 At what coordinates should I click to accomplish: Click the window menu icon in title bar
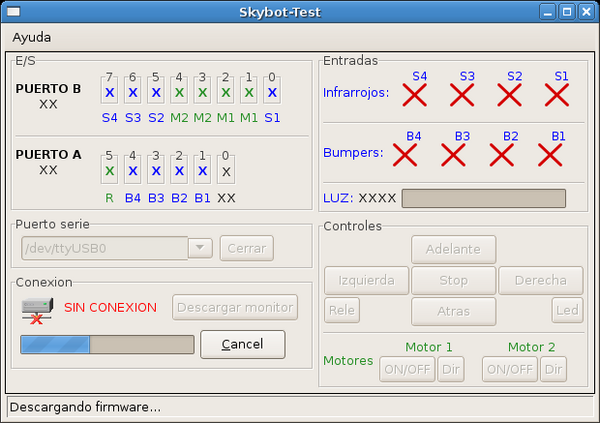pyautogui.click(x=13, y=12)
